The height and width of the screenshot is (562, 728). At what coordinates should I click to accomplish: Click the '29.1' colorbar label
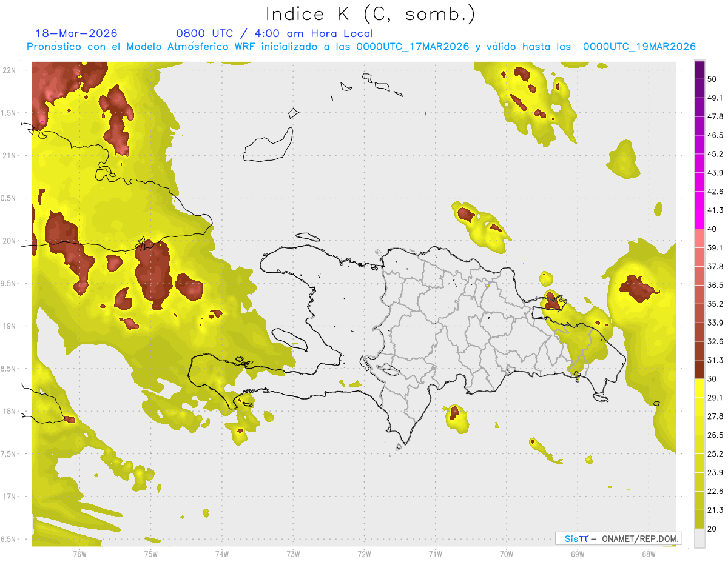pos(715,398)
